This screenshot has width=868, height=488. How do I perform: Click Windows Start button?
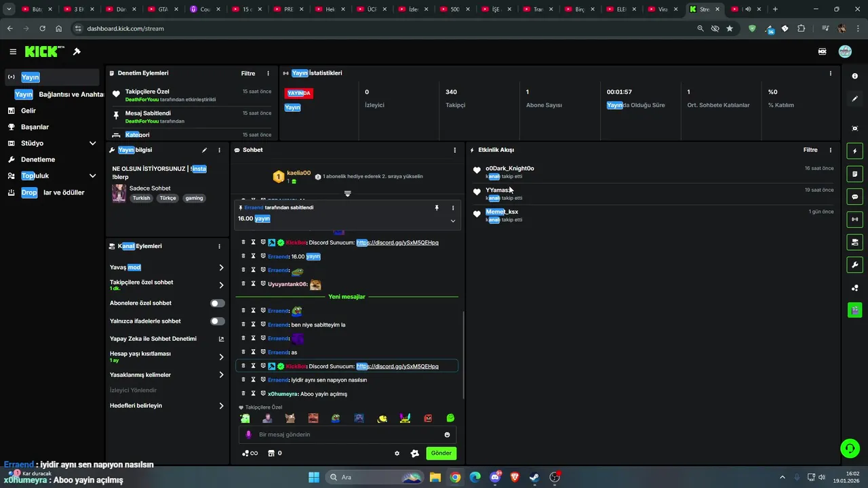click(314, 477)
